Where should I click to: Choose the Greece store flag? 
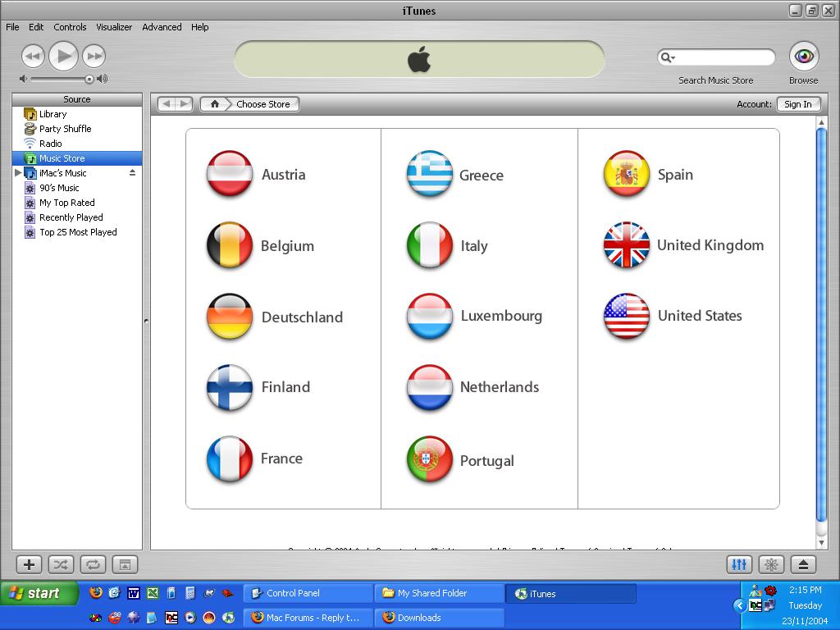430,174
